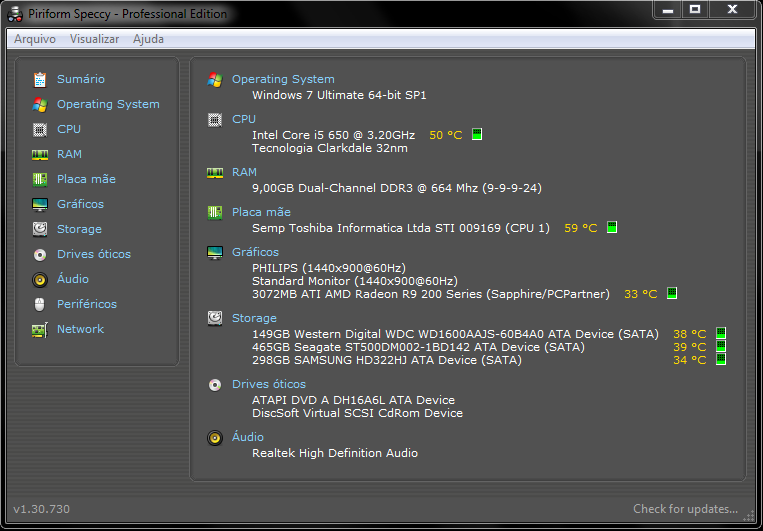Click the GPU temperature indicator next to 33 °C
The height and width of the screenshot is (531, 763).
[x=672, y=293]
